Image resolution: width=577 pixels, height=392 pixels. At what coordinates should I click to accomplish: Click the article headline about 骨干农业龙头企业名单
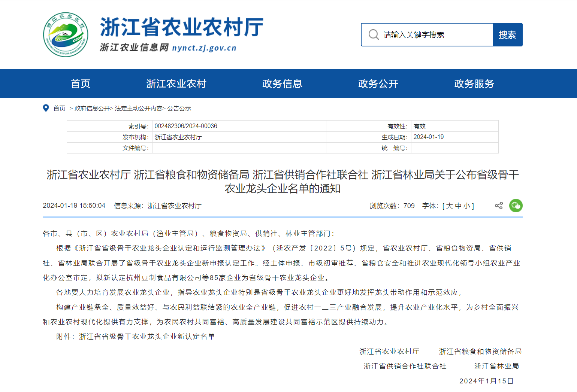(x=283, y=182)
